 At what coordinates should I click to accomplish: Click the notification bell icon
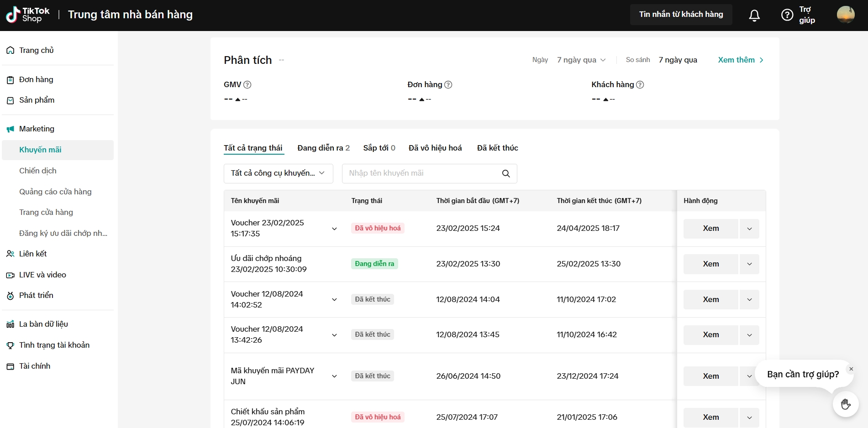754,16
